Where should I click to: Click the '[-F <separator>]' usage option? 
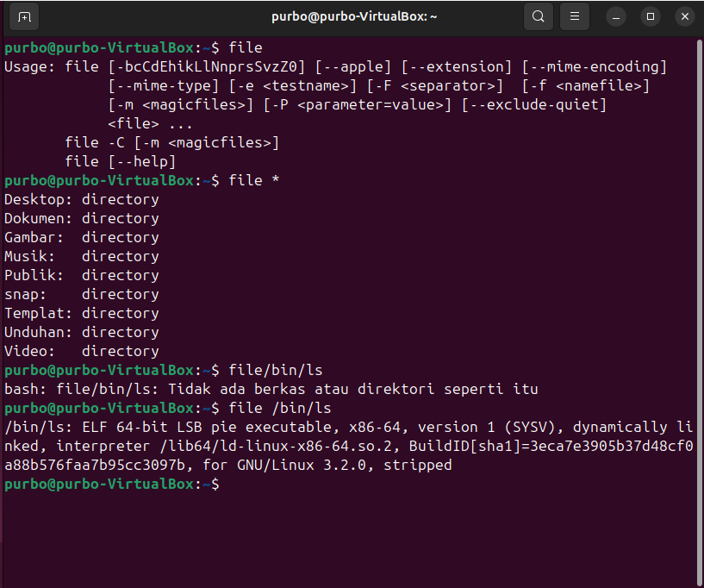434,86
